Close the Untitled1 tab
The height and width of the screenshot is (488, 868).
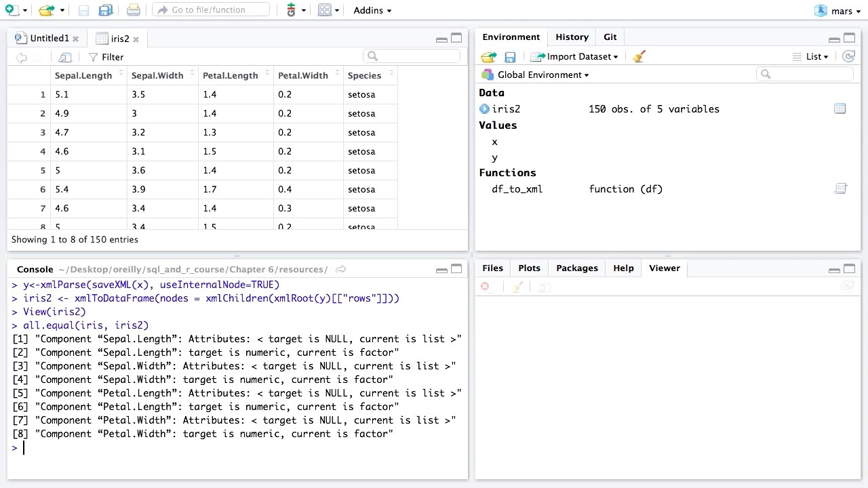click(x=75, y=39)
